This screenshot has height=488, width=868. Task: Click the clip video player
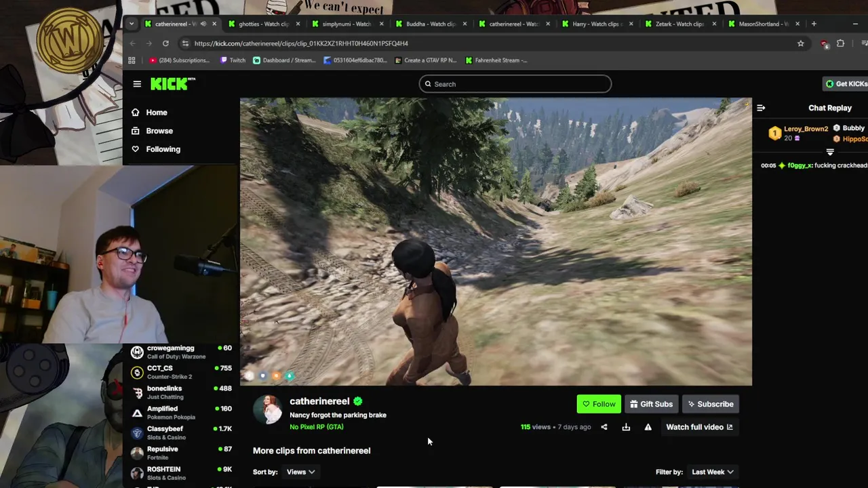496,242
